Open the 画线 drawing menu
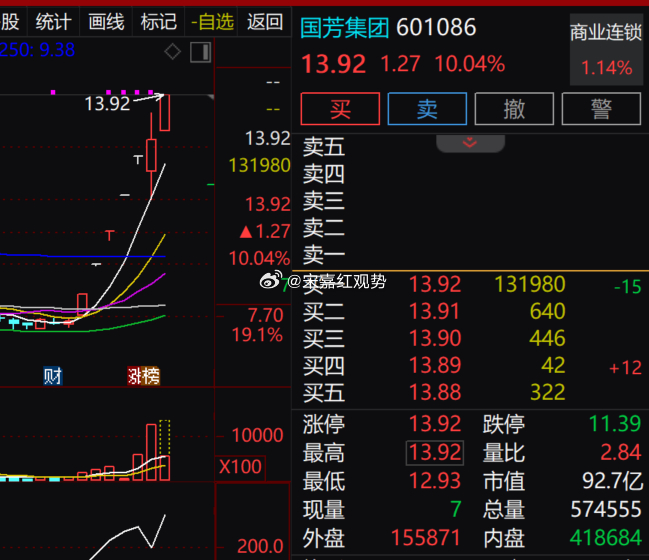 coord(106,22)
